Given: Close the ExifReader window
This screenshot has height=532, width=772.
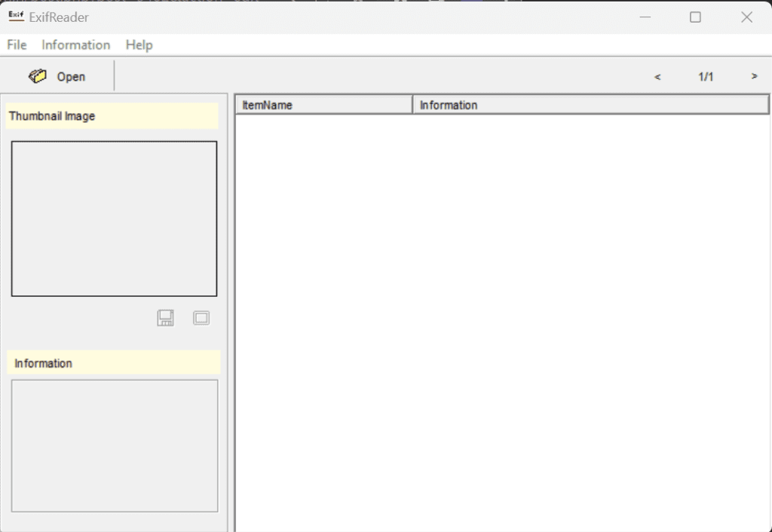Looking at the screenshot, I should click(x=746, y=17).
